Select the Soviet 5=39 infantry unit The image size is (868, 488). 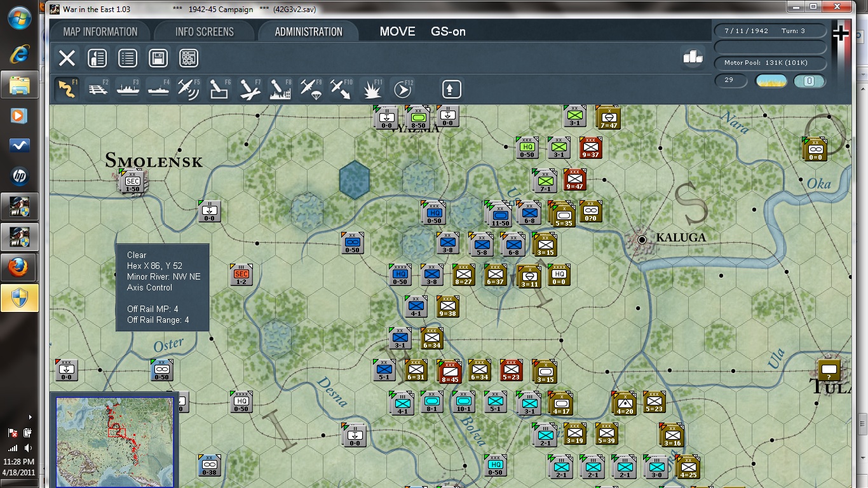[x=606, y=433]
